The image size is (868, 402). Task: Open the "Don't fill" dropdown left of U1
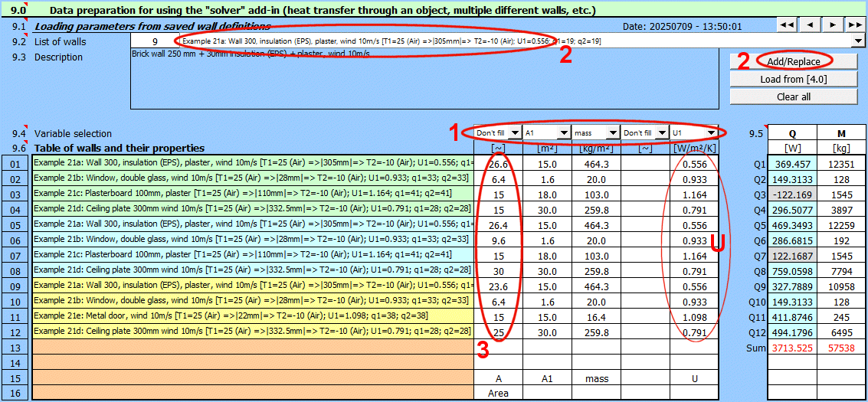(x=662, y=133)
